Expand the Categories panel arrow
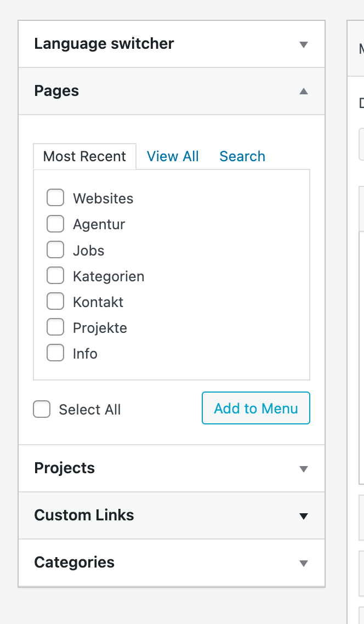Image resolution: width=364 pixels, height=624 pixels. click(304, 563)
